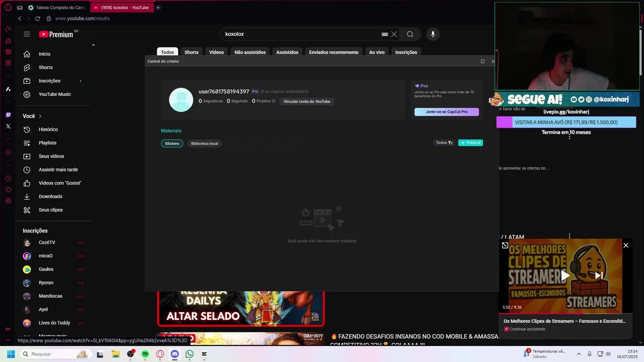
Task: Select the Não assistidos filter tab
Action: coord(250,52)
